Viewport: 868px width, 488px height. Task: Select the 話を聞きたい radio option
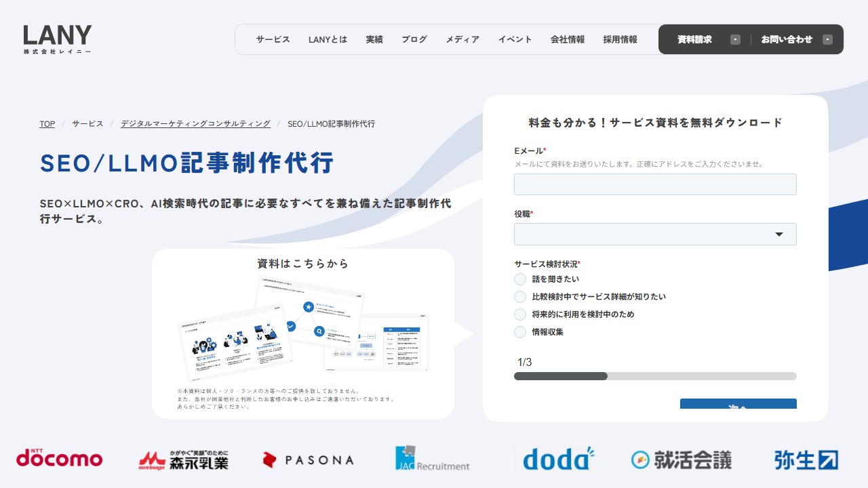click(x=520, y=279)
